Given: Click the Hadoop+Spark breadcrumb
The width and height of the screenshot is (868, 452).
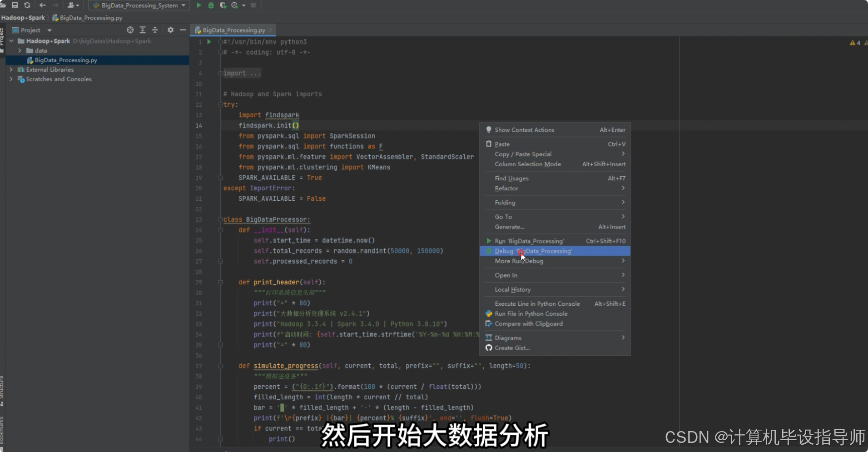Looking at the screenshot, I should [x=23, y=18].
